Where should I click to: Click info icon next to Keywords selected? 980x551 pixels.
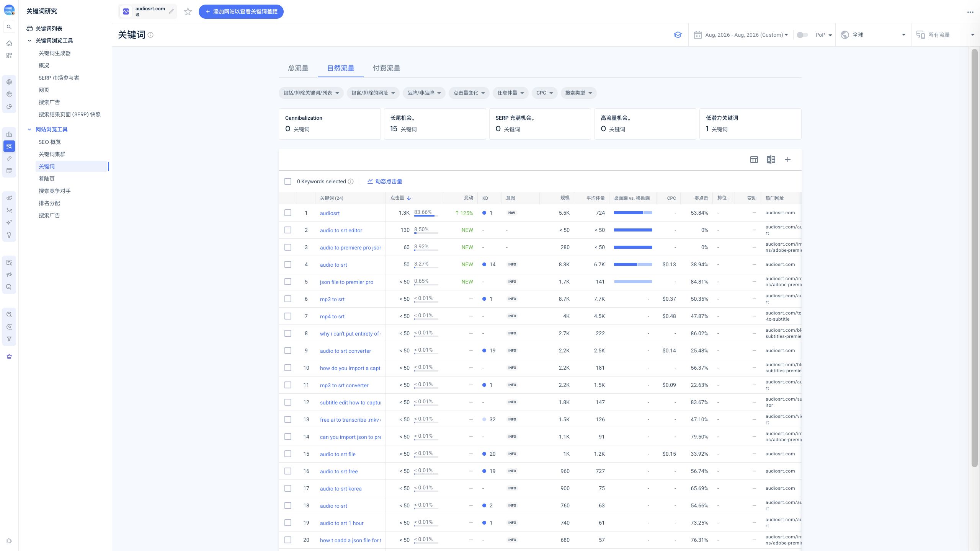(x=351, y=181)
